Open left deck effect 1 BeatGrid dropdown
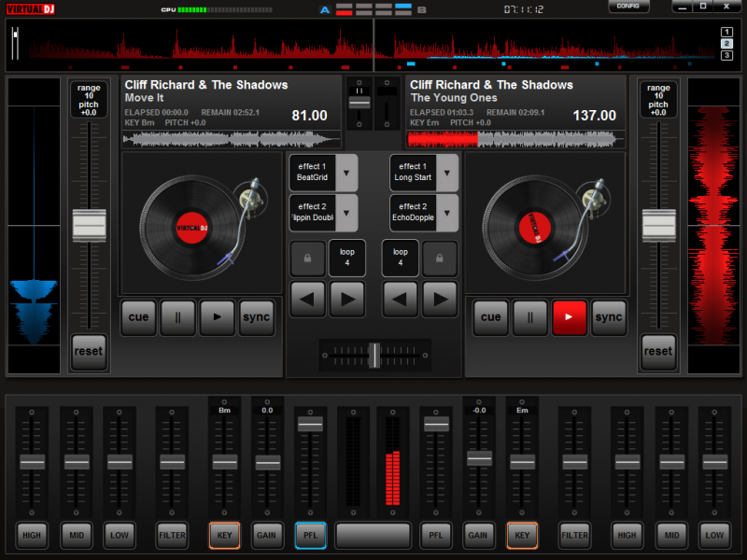Viewport: 747px width, 560px height. 347,173
